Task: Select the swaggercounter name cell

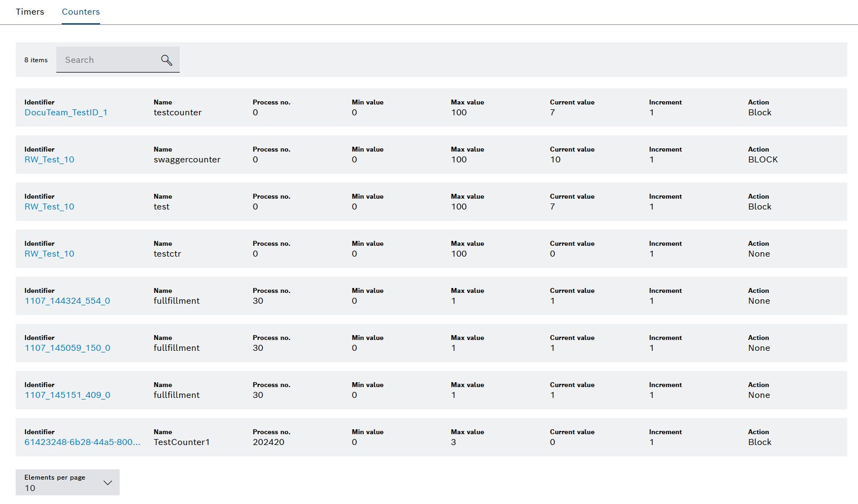Action: [187, 160]
